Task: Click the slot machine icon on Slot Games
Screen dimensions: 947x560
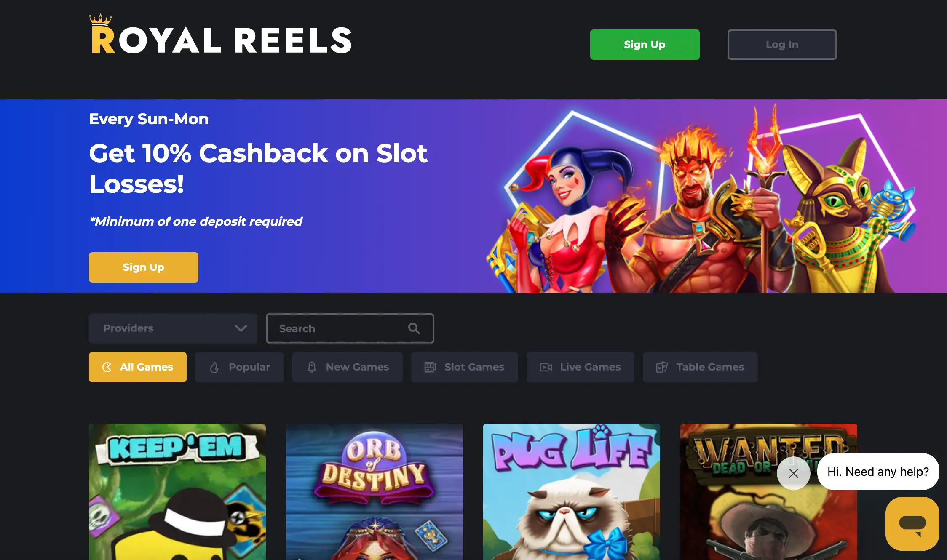Action: tap(430, 367)
